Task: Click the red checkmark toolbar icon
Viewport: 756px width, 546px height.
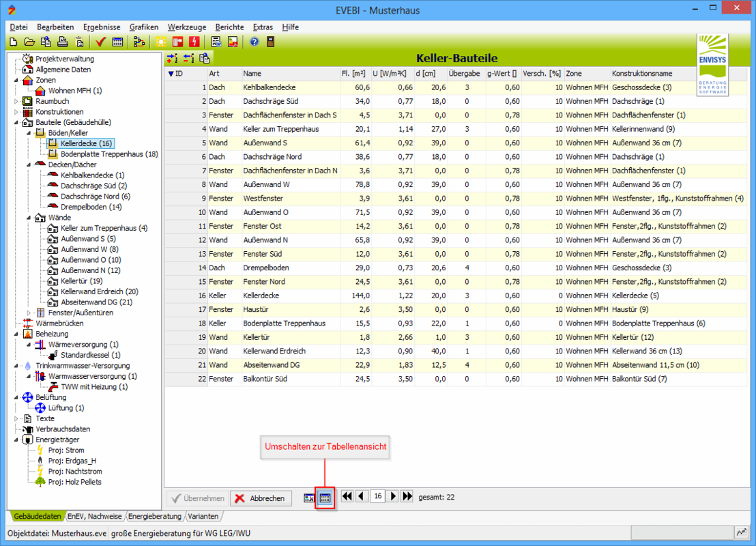Action: (101, 42)
